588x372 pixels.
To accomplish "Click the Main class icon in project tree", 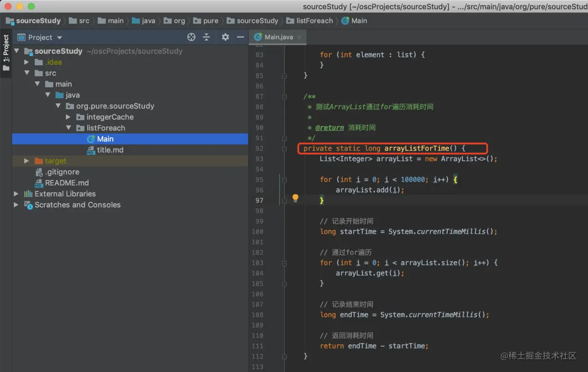I will 91,139.
